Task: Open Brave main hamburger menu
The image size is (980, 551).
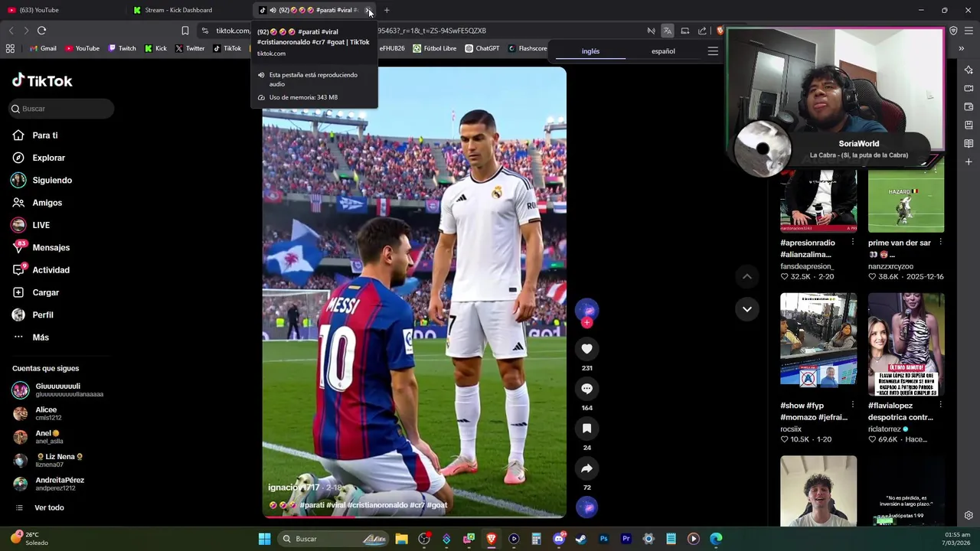Action: coord(969,31)
